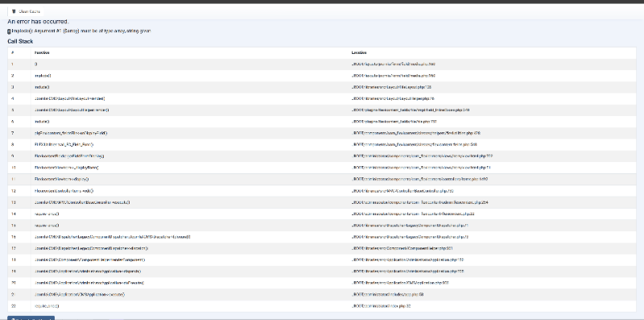644x320 pixels.
Task: Select 'implode()' function in row 2
Action: point(43,76)
